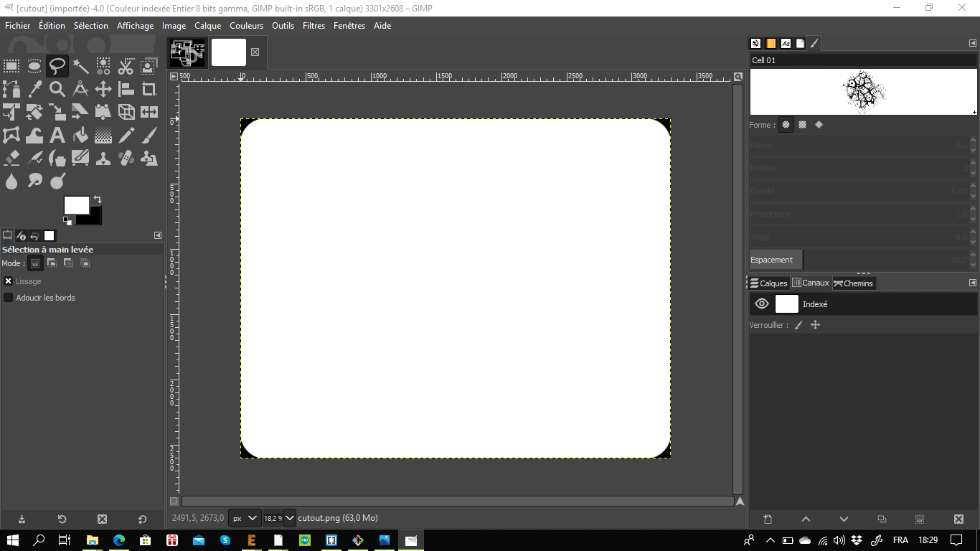The image size is (980, 551).
Task: Open the brush editor panel menu arrow
Action: tap(973, 43)
